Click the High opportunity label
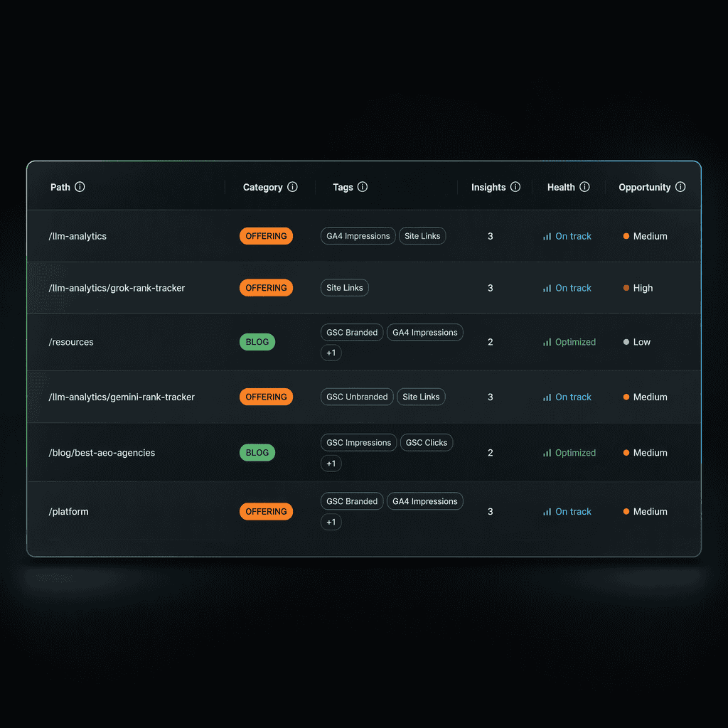 [643, 289]
